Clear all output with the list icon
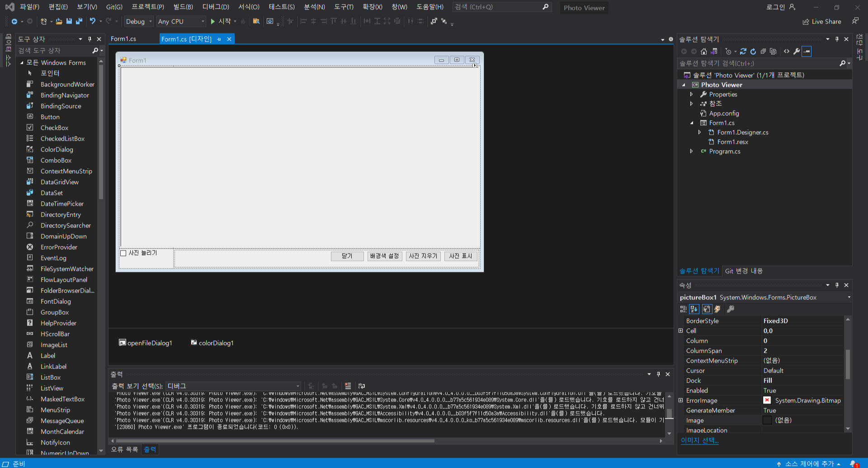868x468 pixels. (348, 386)
